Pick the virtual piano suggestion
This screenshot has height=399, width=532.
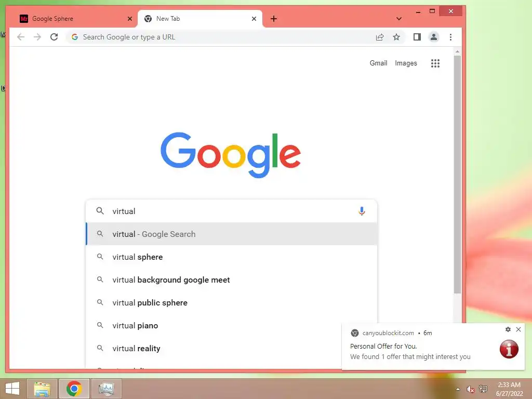(213, 325)
